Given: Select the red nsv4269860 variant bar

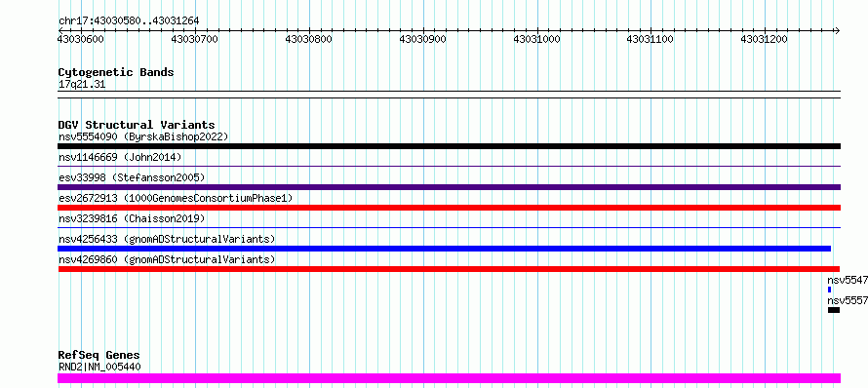Looking at the screenshot, I should click(x=449, y=269).
